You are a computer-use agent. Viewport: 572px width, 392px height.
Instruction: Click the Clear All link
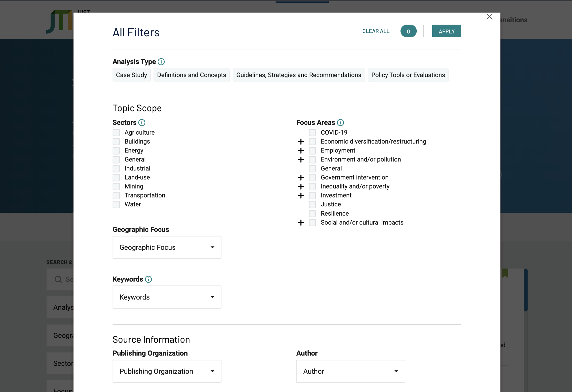tap(376, 31)
